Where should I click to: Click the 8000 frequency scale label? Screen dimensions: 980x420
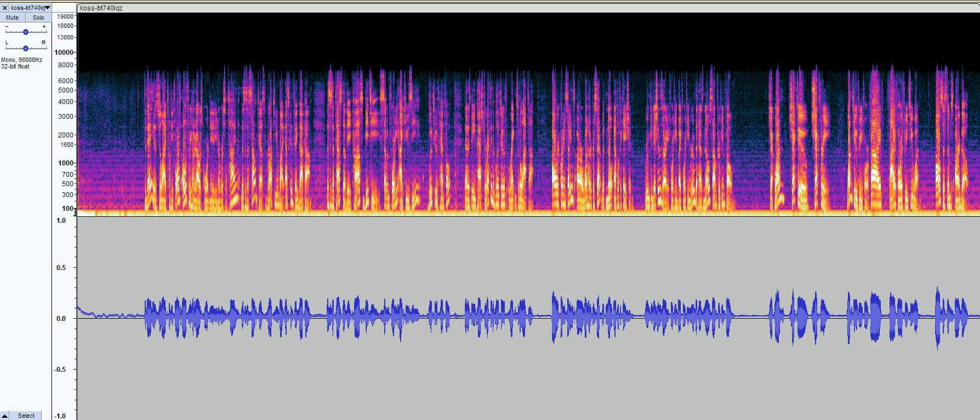tap(66, 65)
